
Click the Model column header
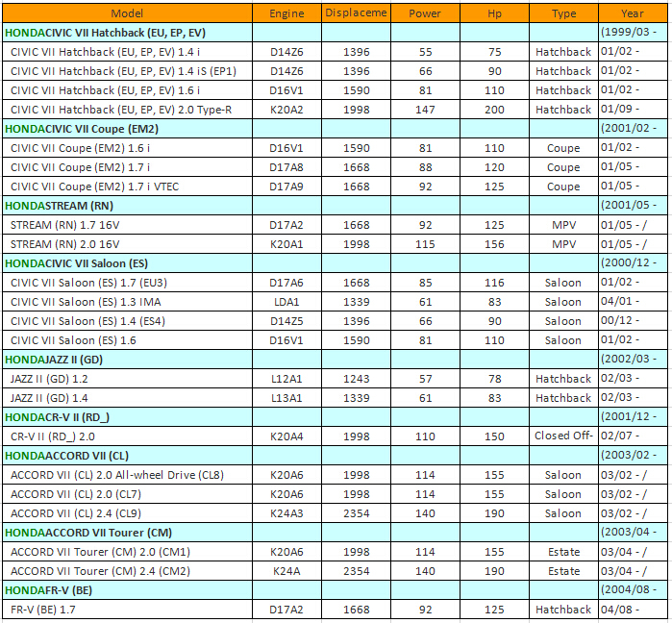click(x=127, y=13)
